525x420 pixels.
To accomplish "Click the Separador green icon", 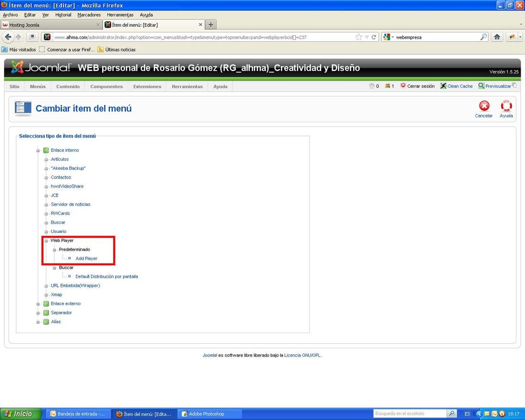I will (x=46, y=313).
